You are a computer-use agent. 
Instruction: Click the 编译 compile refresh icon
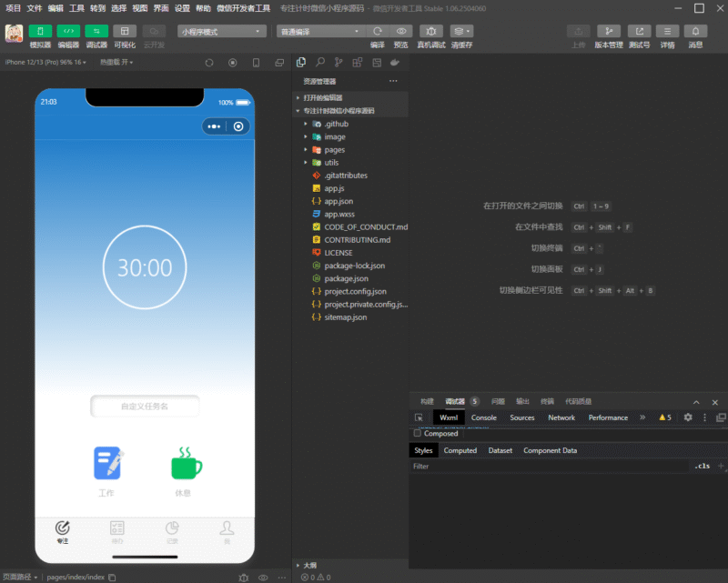click(378, 31)
